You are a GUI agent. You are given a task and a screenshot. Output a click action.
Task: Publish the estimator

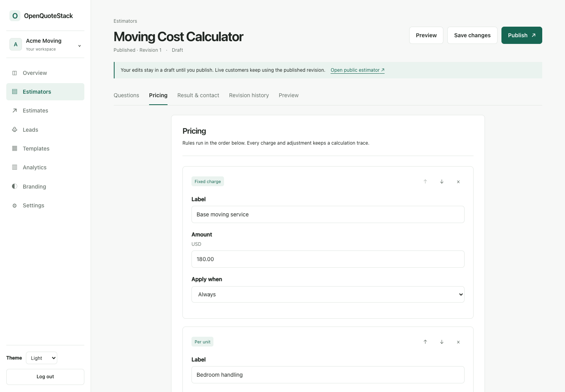522,35
